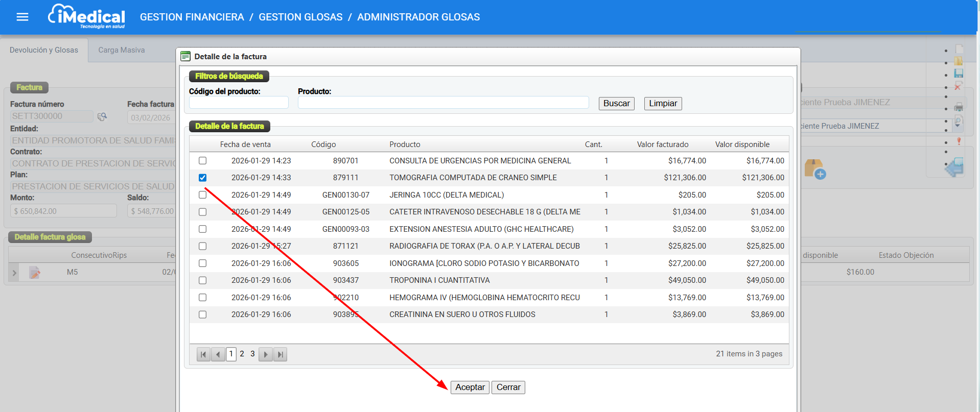Click the Código del producto input field
The image size is (980, 412).
tap(239, 103)
